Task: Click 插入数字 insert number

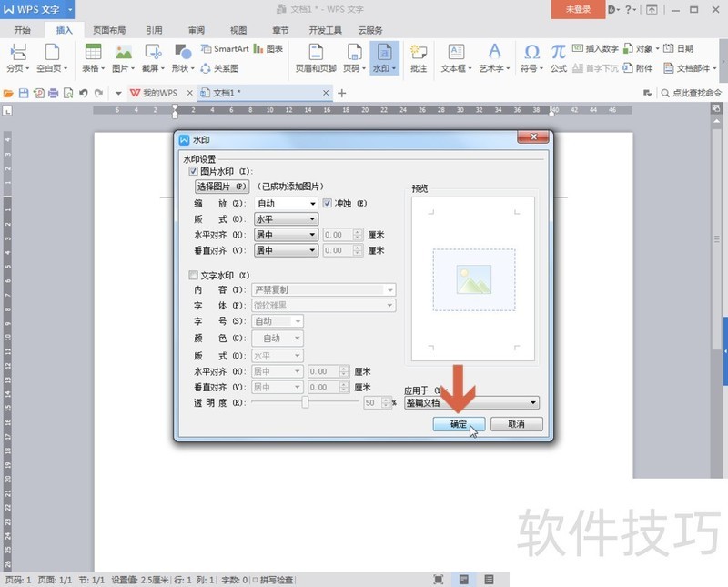Action: 595,48
